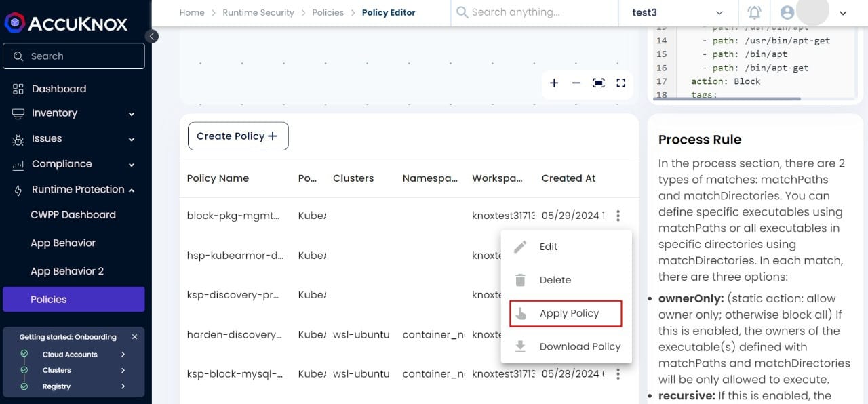Toggle fullscreen on the policy canvas
Image resolution: width=868 pixels, height=404 pixels.
coord(620,83)
